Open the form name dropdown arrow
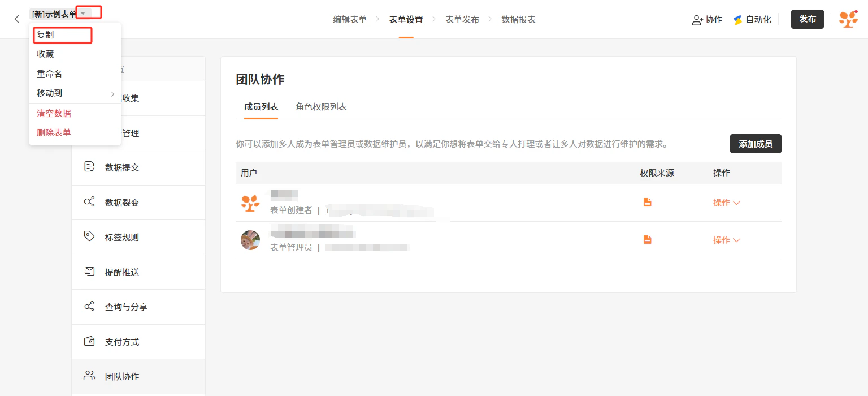The image size is (868, 396). click(83, 14)
